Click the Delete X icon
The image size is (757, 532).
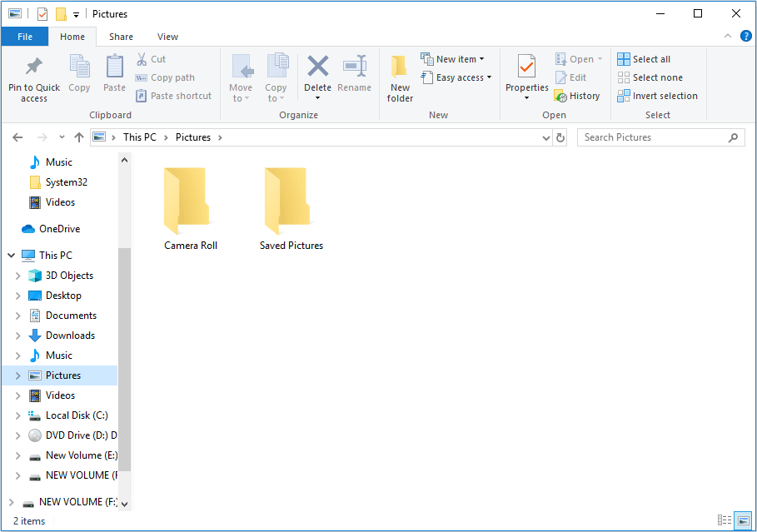coord(317,66)
